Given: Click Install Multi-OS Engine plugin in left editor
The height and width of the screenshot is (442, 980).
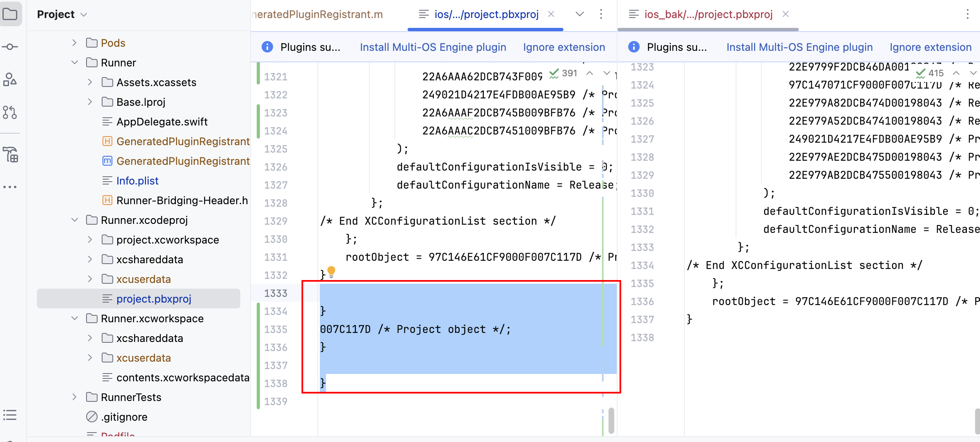Looking at the screenshot, I should tap(433, 47).
